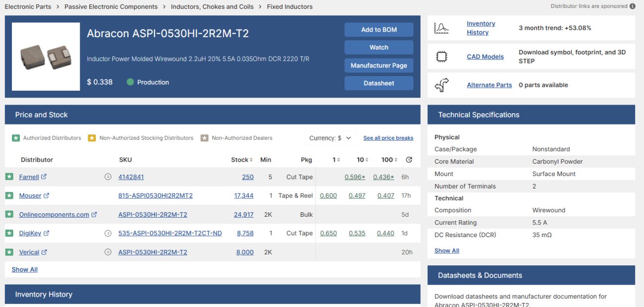This screenshot has height=307, width=644.
Task: Open the Mouser distributor link
Action: pos(30,195)
